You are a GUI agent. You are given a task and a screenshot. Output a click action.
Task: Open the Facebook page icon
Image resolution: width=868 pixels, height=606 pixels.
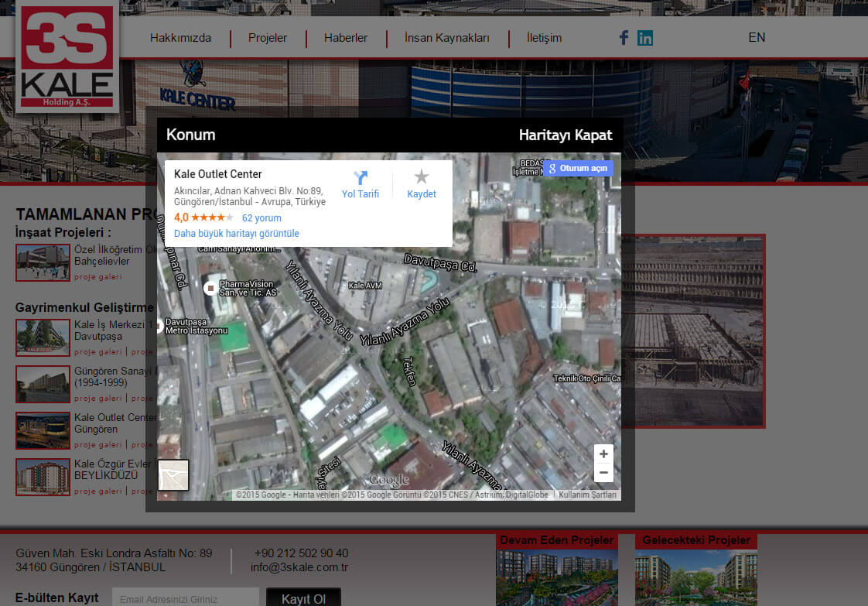[x=624, y=38]
